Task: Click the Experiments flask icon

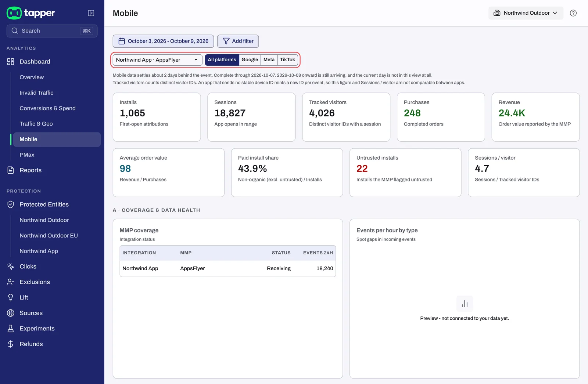Action: point(11,329)
